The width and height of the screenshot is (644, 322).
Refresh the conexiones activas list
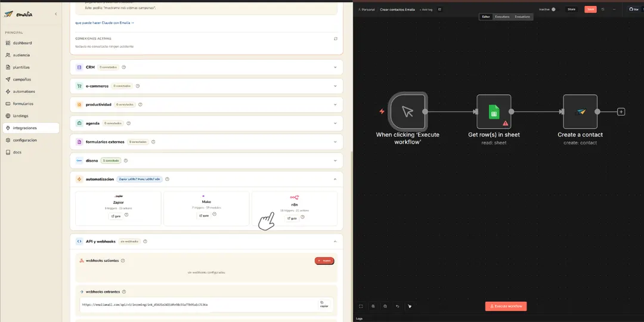(336, 39)
